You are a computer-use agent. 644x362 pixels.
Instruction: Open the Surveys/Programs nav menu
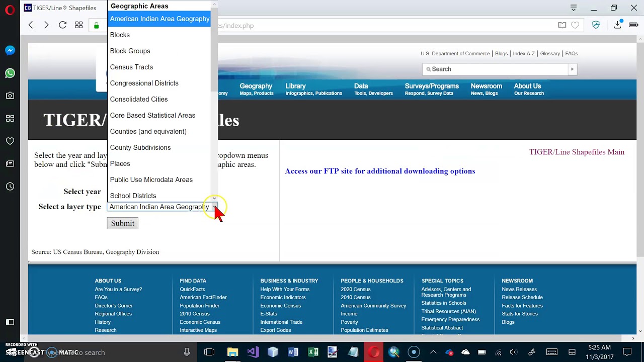[x=432, y=89]
